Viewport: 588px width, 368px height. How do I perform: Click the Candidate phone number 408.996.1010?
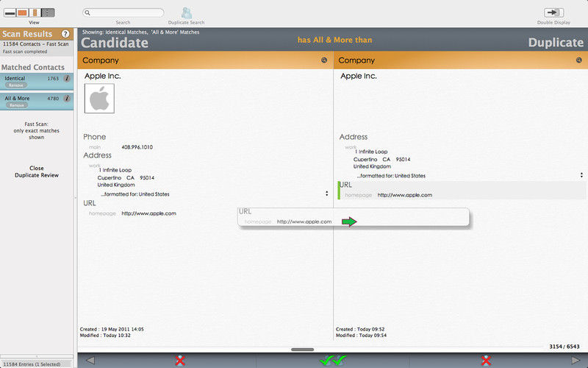coord(137,147)
